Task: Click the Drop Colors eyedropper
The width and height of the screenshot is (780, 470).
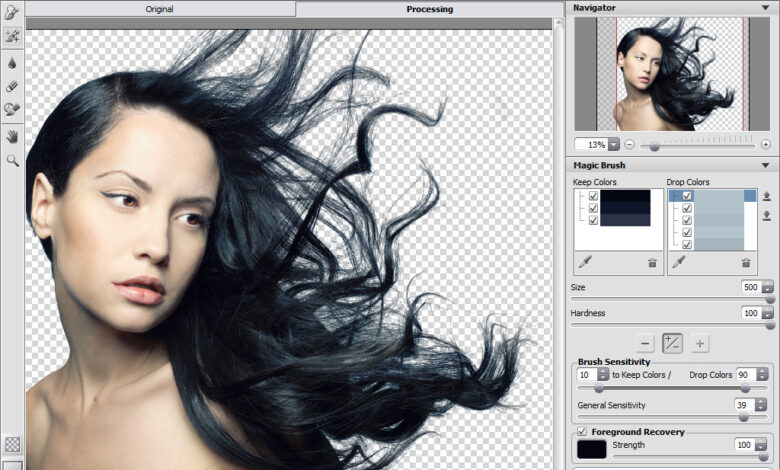Action: (677, 262)
